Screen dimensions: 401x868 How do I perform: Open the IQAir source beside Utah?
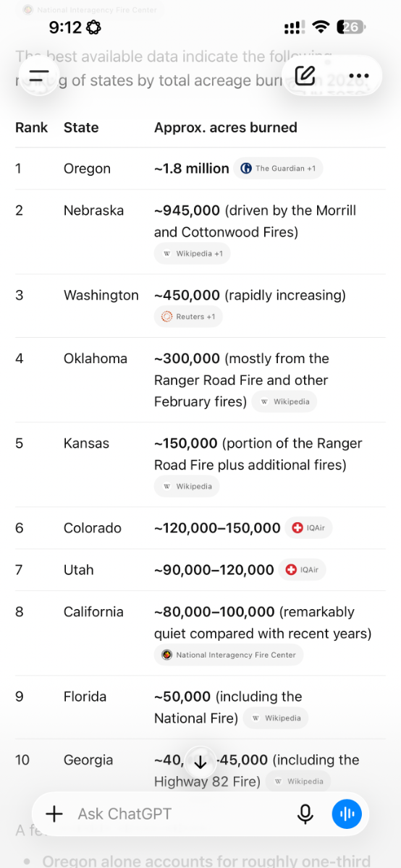303,570
